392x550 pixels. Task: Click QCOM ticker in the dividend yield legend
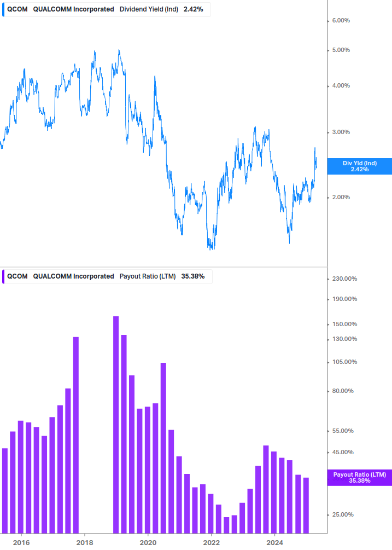coord(17,9)
